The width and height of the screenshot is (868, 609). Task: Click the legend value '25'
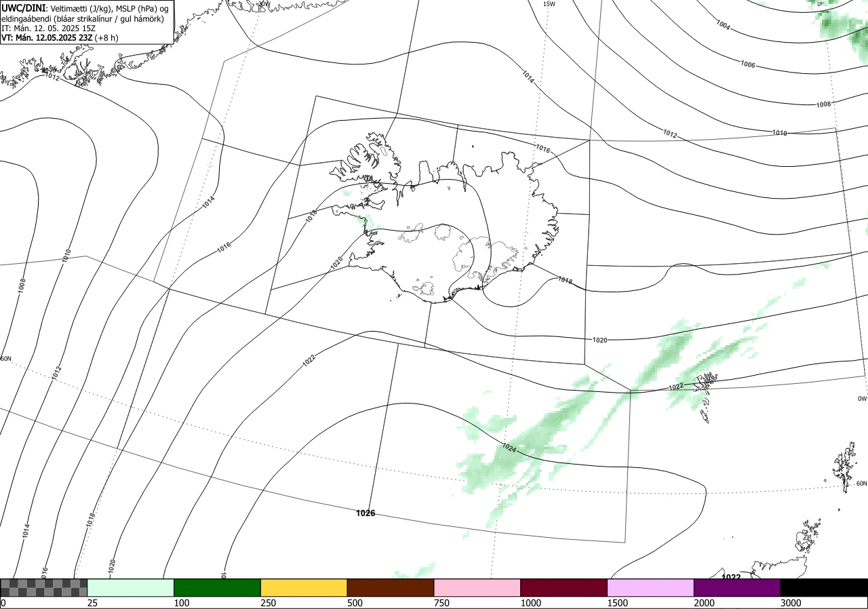(92, 603)
